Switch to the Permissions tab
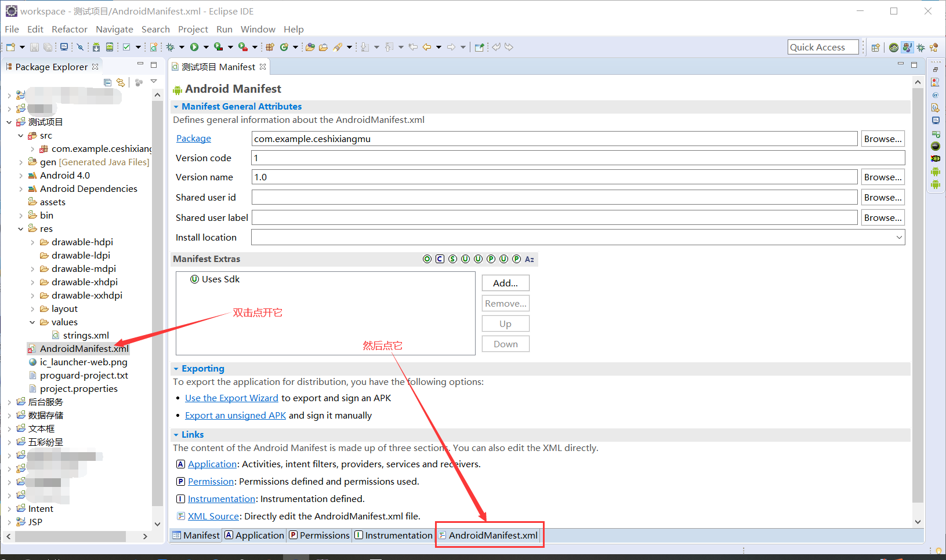Screen dimensions: 946x560 coord(318,535)
